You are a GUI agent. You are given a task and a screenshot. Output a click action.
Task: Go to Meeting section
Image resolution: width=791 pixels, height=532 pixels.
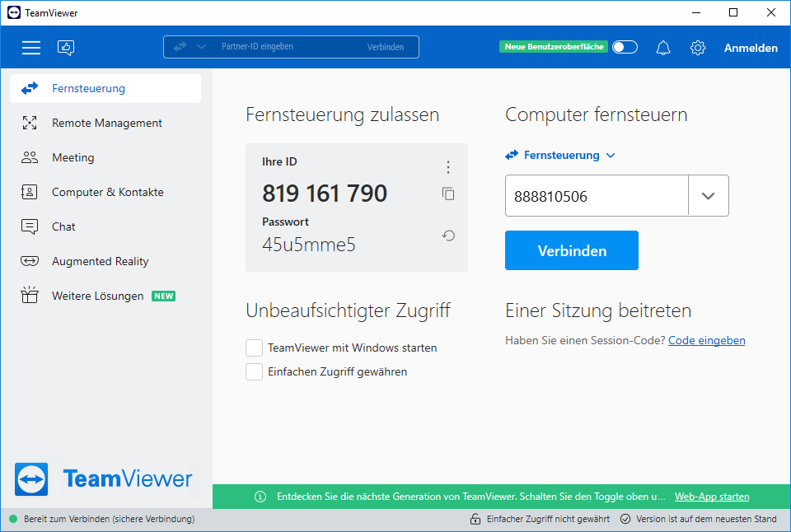pyautogui.click(x=105, y=157)
